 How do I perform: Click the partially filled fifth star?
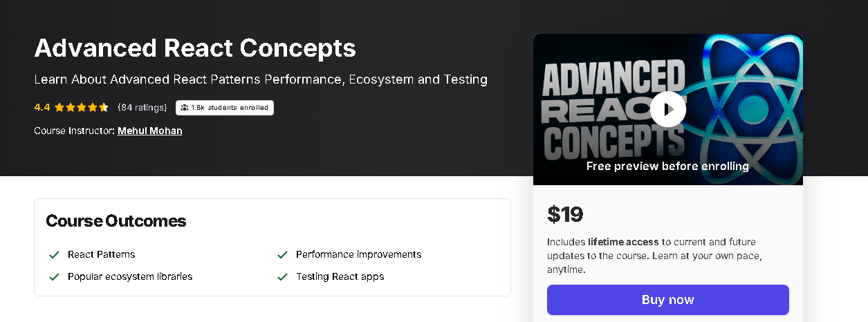click(x=104, y=107)
